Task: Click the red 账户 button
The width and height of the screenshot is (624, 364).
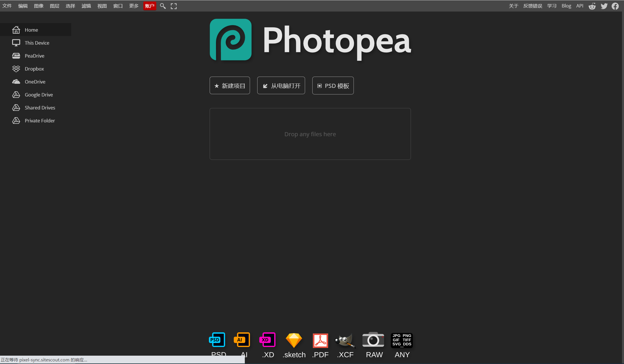Action: [x=150, y=6]
